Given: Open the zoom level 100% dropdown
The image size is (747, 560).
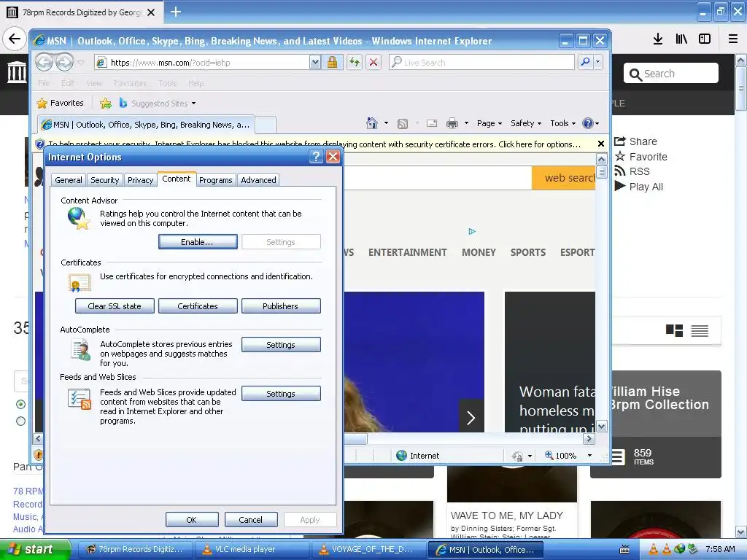Looking at the screenshot, I should click(x=589, y=456).
